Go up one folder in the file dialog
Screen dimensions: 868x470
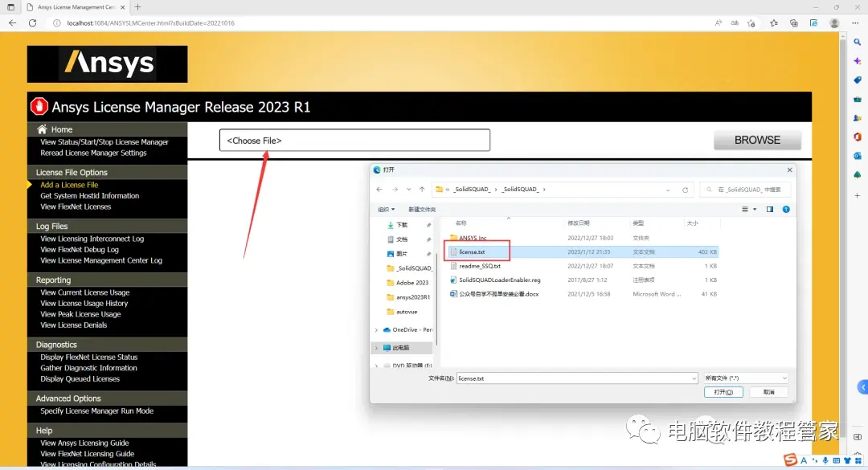(x=422, y=190)
